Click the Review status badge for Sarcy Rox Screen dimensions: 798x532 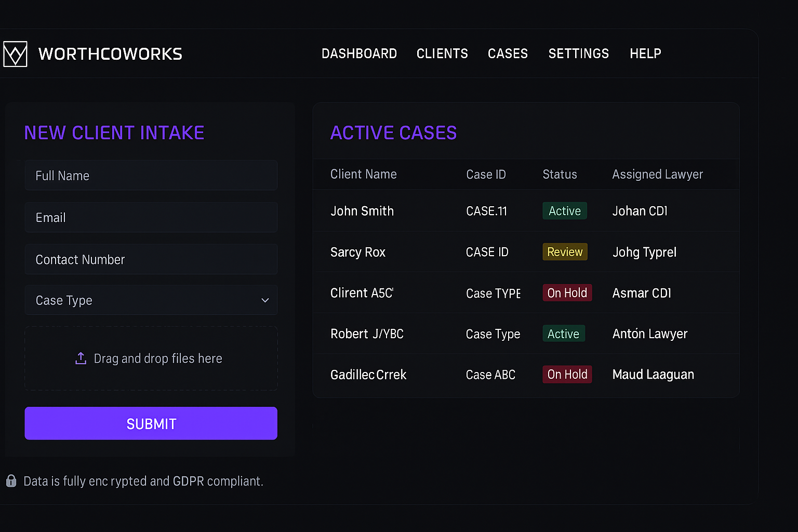pyautogui.click(x=565, y=252)
